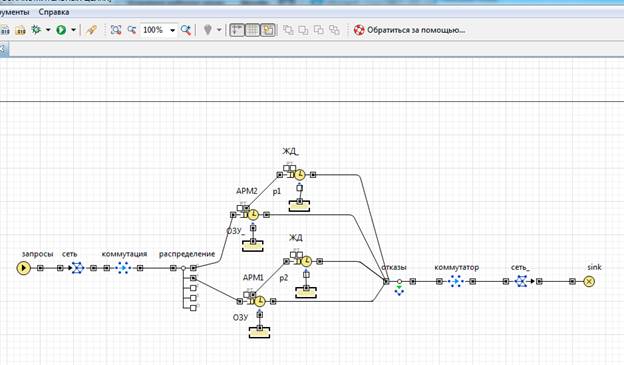
Task: Expand the Debug button dropdown arrow
Action: coord(48,30)
